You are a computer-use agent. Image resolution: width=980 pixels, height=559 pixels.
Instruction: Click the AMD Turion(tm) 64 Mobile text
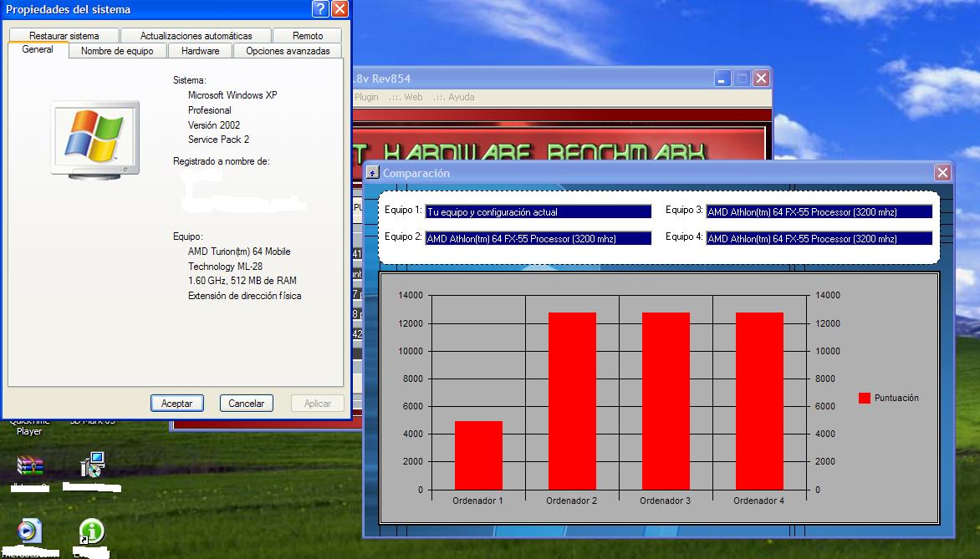coord(239,251)
